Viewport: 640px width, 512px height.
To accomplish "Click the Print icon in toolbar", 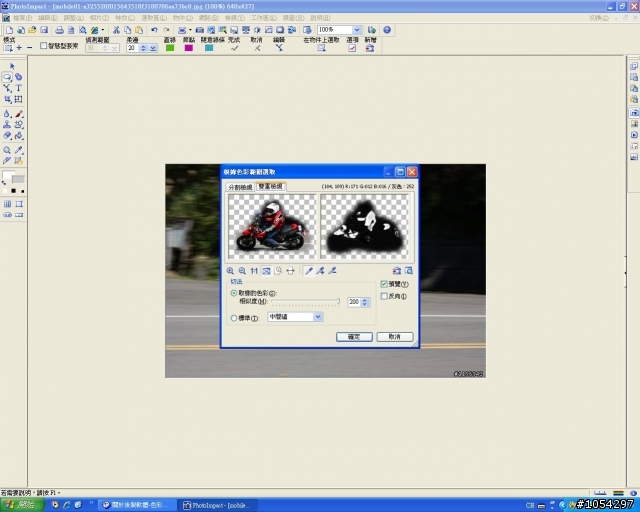I will click(x=59, y=30).
